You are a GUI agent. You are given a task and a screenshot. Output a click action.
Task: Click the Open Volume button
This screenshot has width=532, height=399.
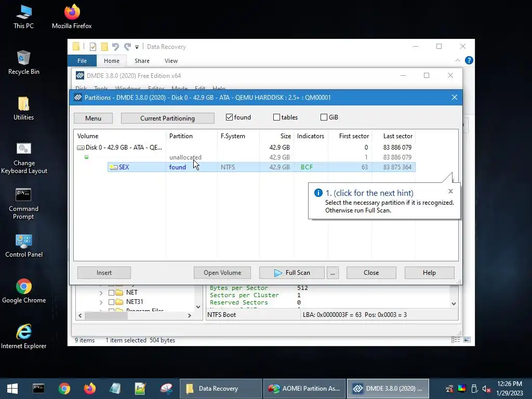click(222, 273)
